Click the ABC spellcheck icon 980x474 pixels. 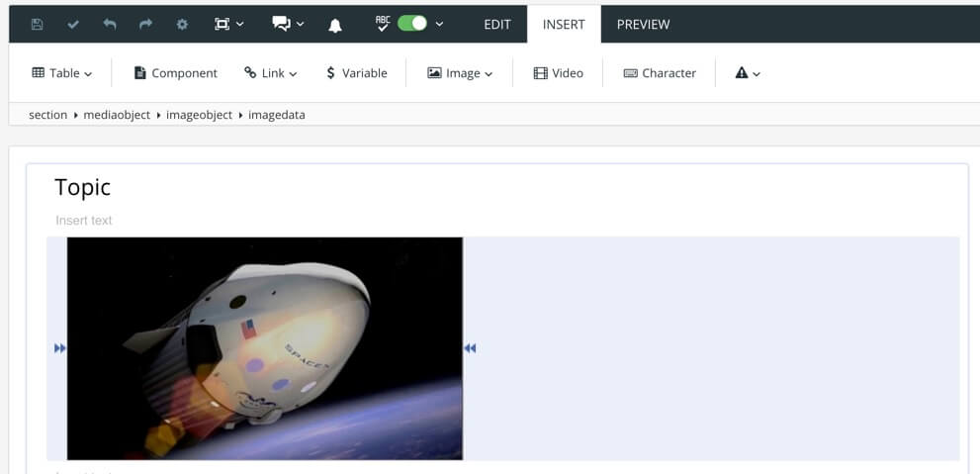pyautogui.click(x=383, y=24)
